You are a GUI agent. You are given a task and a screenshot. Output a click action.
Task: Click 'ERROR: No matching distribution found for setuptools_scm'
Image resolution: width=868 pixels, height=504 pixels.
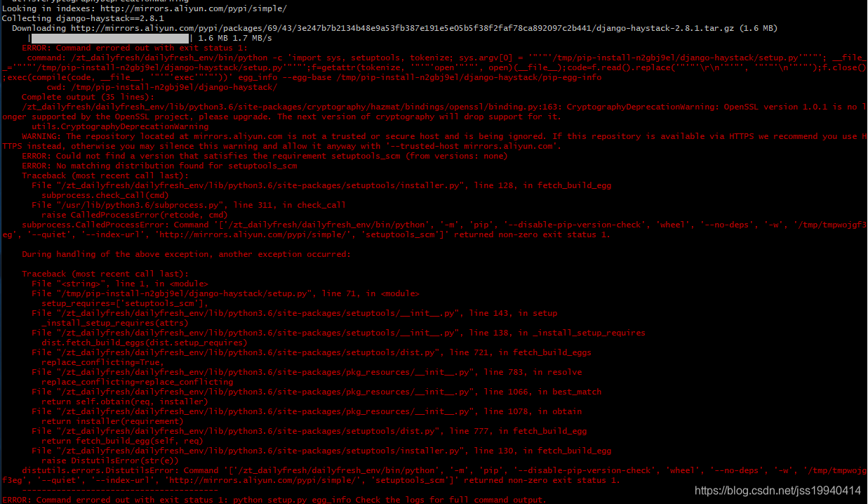(159, 166)
